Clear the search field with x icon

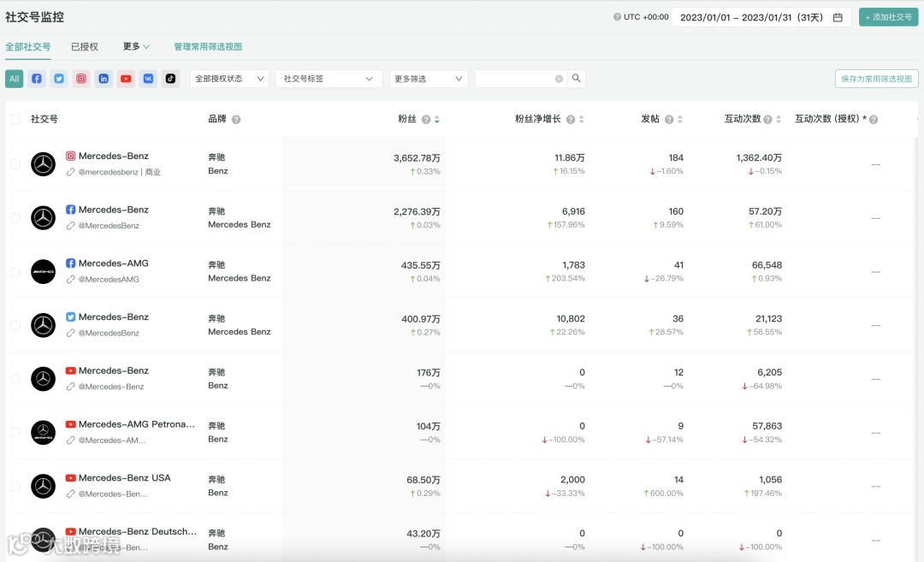coord(559,79)
